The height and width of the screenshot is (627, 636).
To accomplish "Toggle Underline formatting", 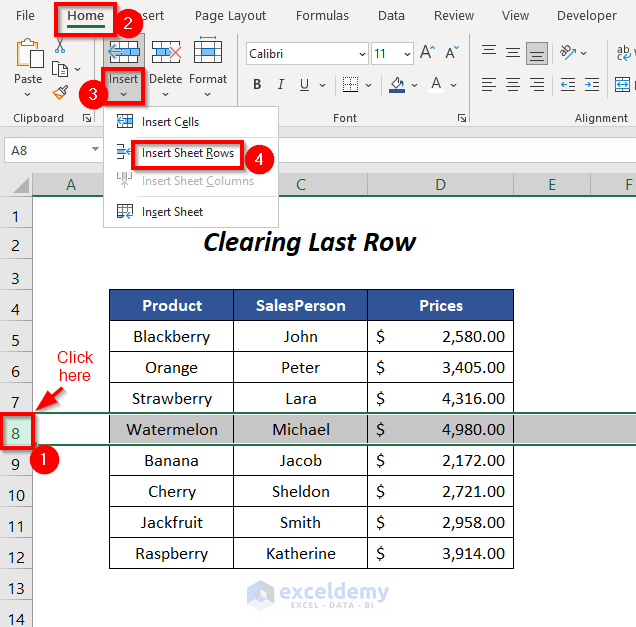I will (304, 84).
